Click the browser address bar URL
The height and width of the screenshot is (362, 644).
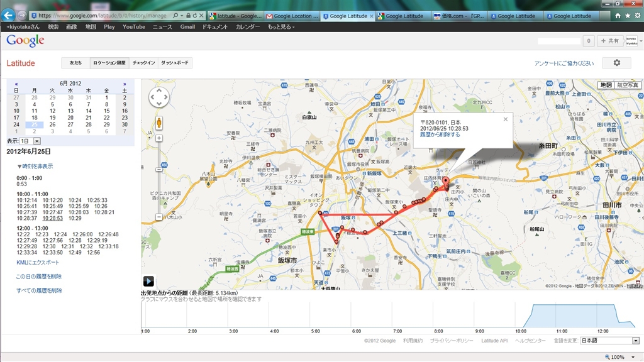click(103, 16)
